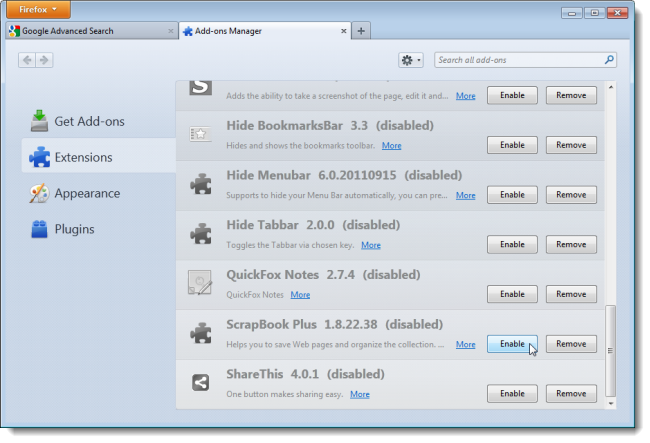Viewport: 650px width, 443px height.
Task: Close the Add-ons Manager tab
Action: click(x=343, y=31)
